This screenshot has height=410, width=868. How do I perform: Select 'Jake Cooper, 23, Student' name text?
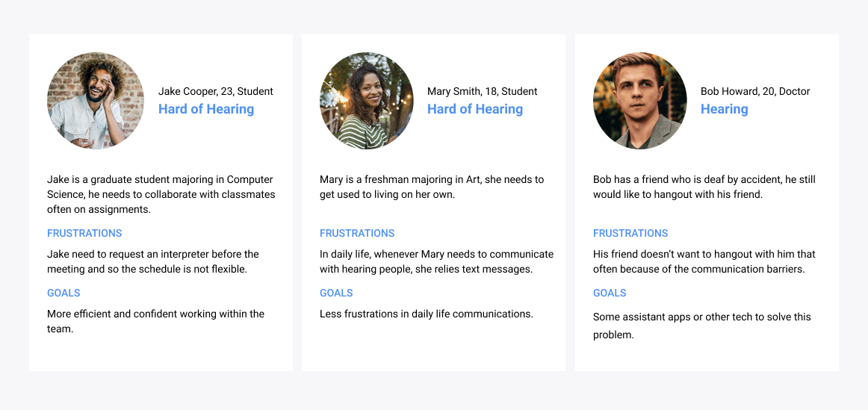tap(216, 91)
